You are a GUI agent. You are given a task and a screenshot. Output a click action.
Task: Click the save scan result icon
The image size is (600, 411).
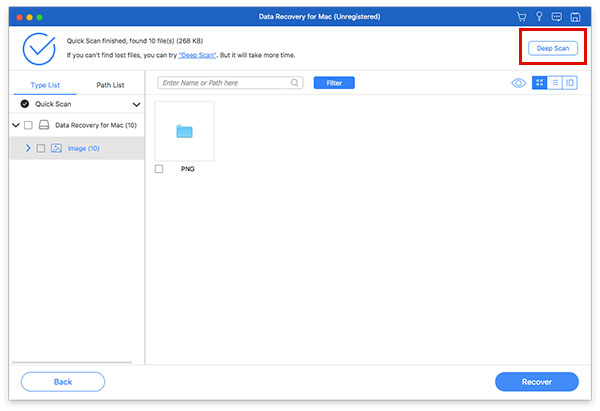(575, 17)
